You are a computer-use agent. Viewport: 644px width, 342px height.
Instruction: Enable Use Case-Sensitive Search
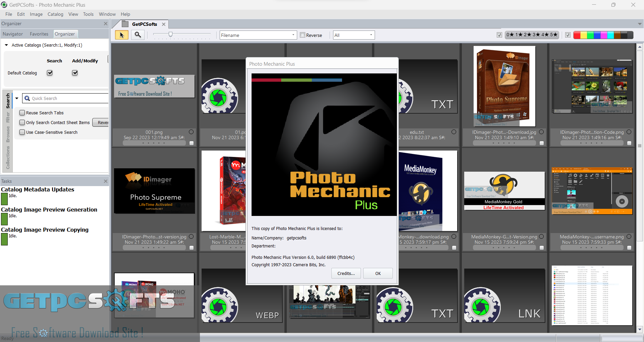click(x=22, y=132)
